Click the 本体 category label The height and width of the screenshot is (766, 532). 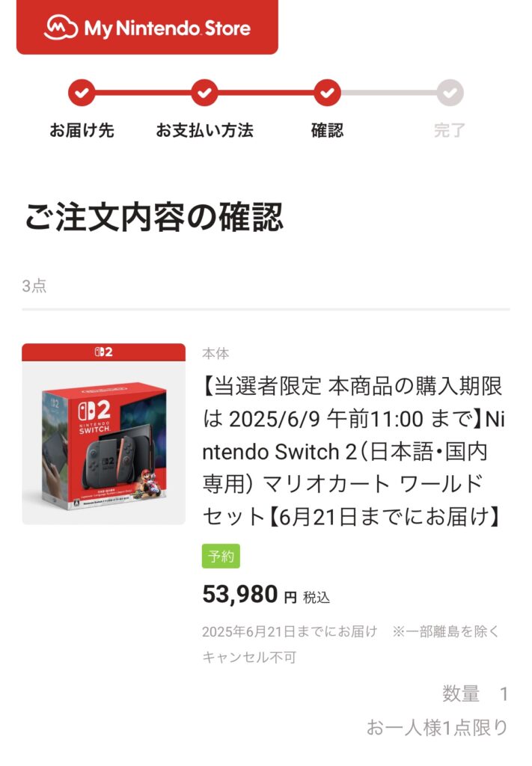pyautogui.click(x=215, y=353)
